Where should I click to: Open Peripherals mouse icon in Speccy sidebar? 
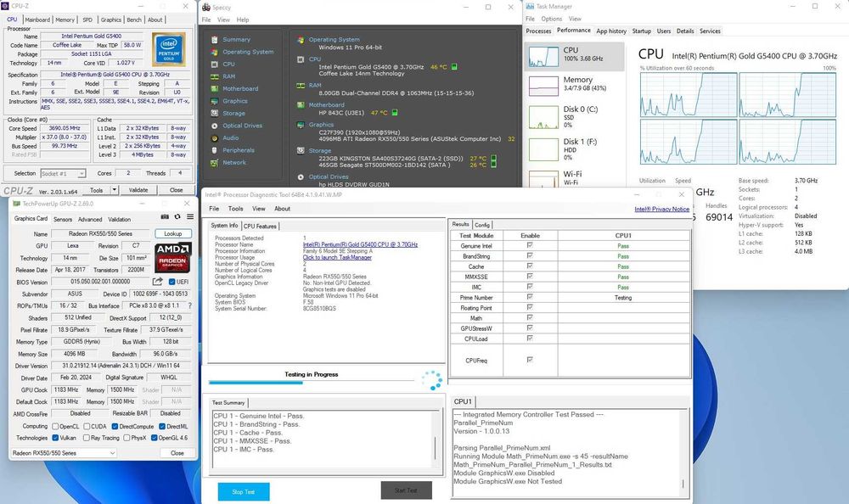point(215,150)
